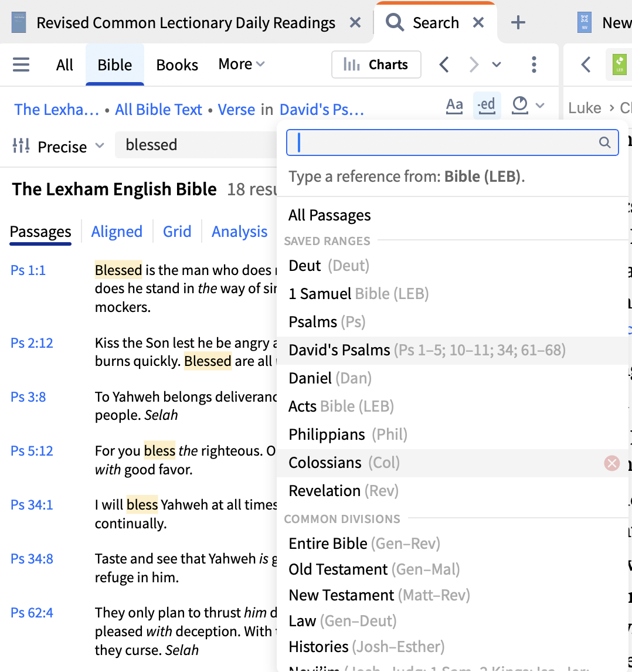Click back arrow in right panel

586,65
